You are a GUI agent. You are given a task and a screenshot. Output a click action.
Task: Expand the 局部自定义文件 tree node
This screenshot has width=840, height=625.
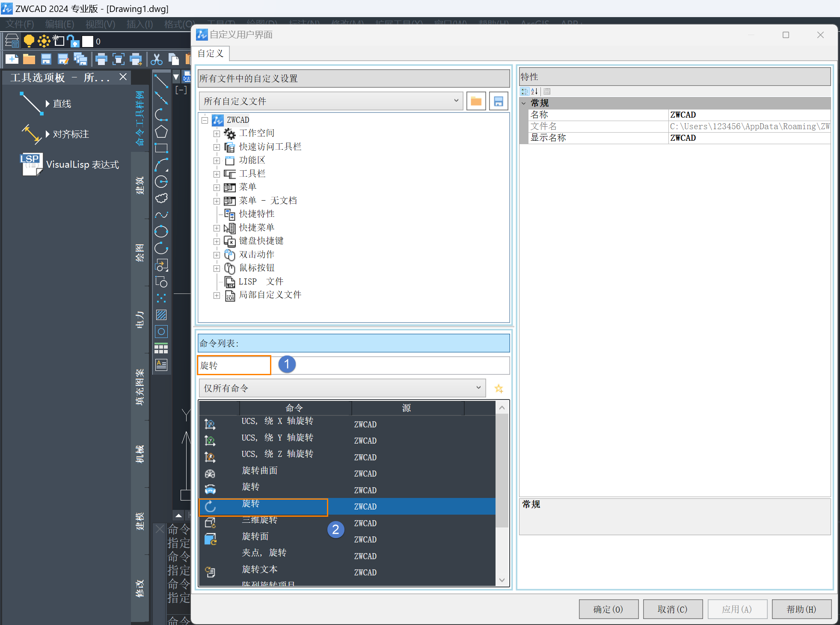(217, 295)
